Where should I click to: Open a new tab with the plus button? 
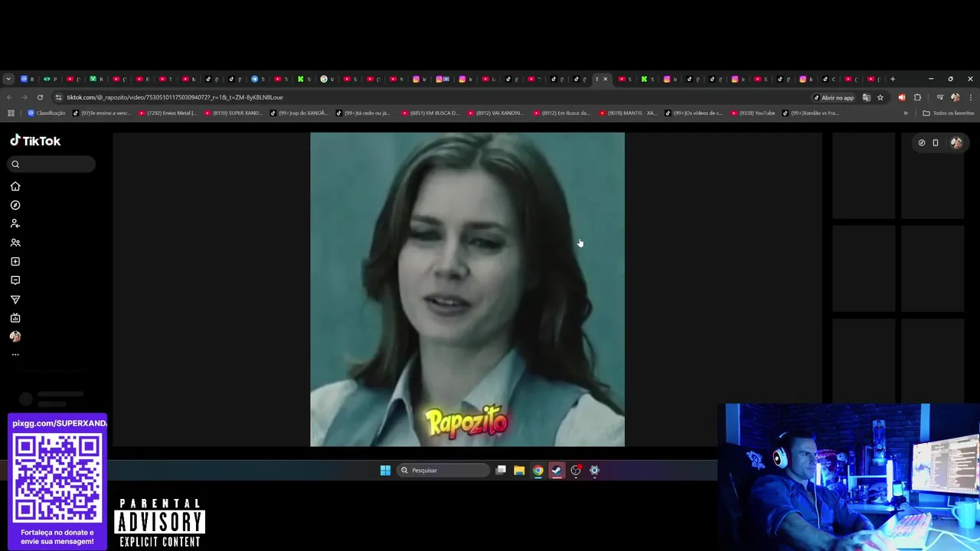(x=892, y=79)
